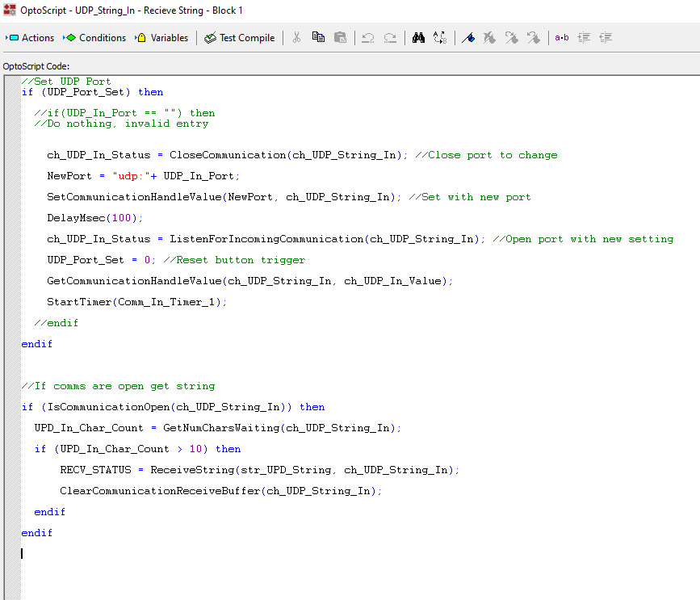The image size is (700, 600).
Task: Click the 'DelayMsec(100)' line
Action: point(94,218)
